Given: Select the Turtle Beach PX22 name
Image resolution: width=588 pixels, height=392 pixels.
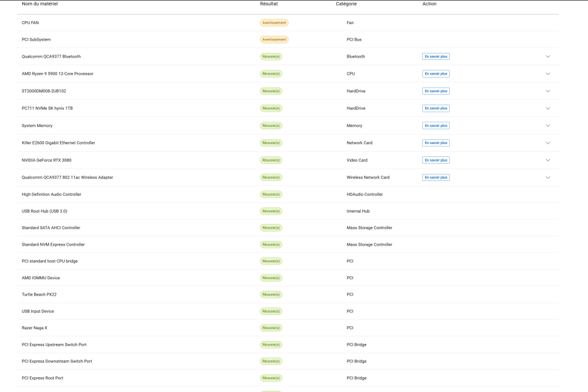Looking at the screenshot, I should point(39,294).
